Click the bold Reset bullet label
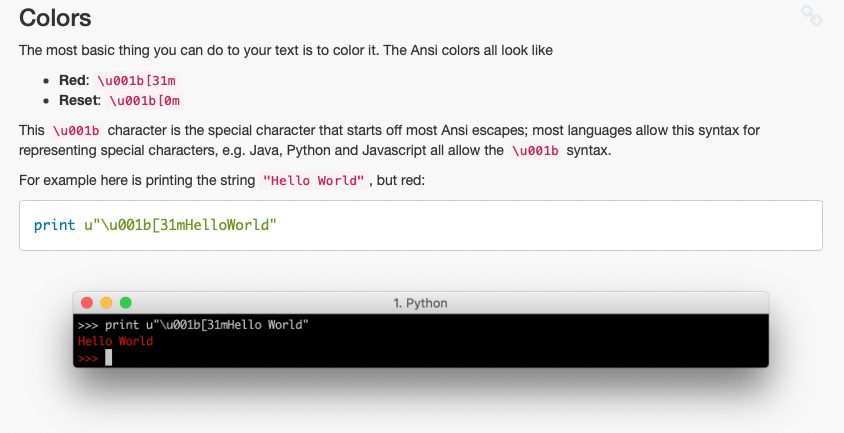 pos(79,100)
